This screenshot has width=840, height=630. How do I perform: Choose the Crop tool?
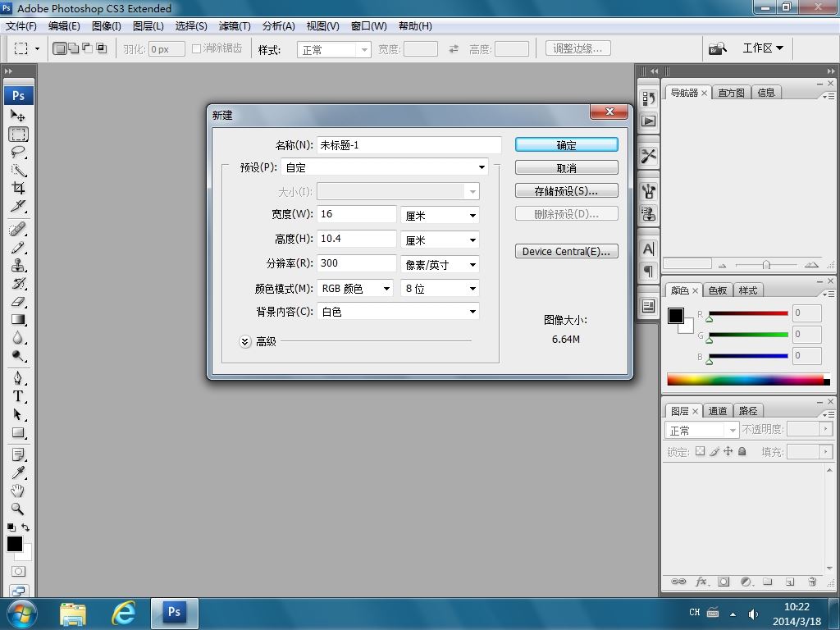[18, 189]
